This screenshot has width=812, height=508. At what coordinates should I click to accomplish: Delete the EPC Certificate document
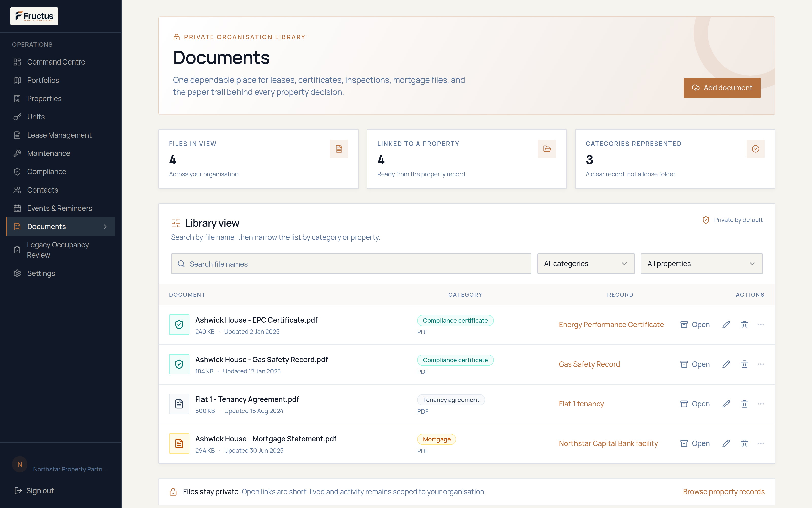(744, 325)
